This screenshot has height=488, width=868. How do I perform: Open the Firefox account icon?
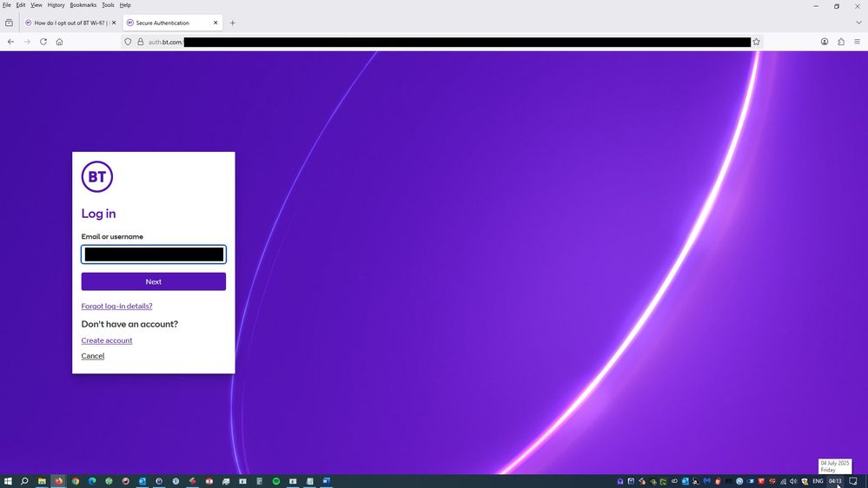click(x=824, y=42)
